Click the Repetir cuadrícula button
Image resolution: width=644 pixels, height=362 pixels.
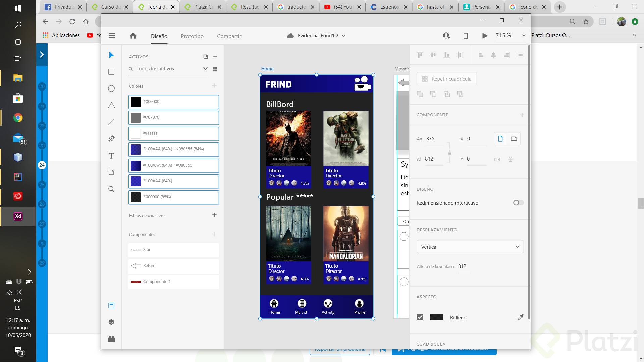[446, 79]
